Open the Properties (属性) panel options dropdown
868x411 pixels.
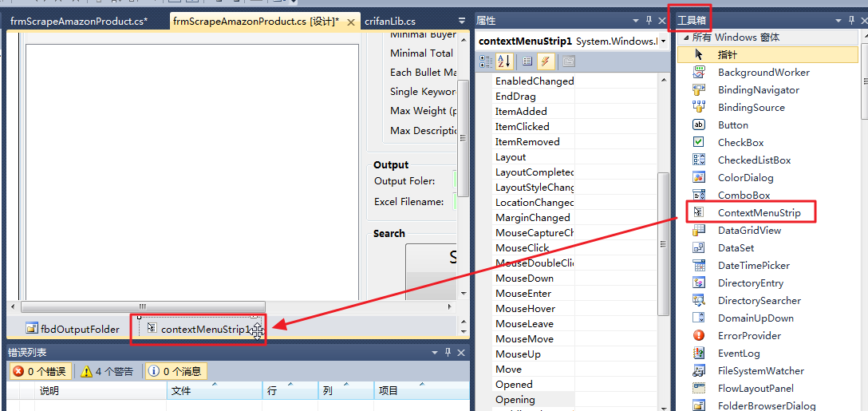click(636, 21)
